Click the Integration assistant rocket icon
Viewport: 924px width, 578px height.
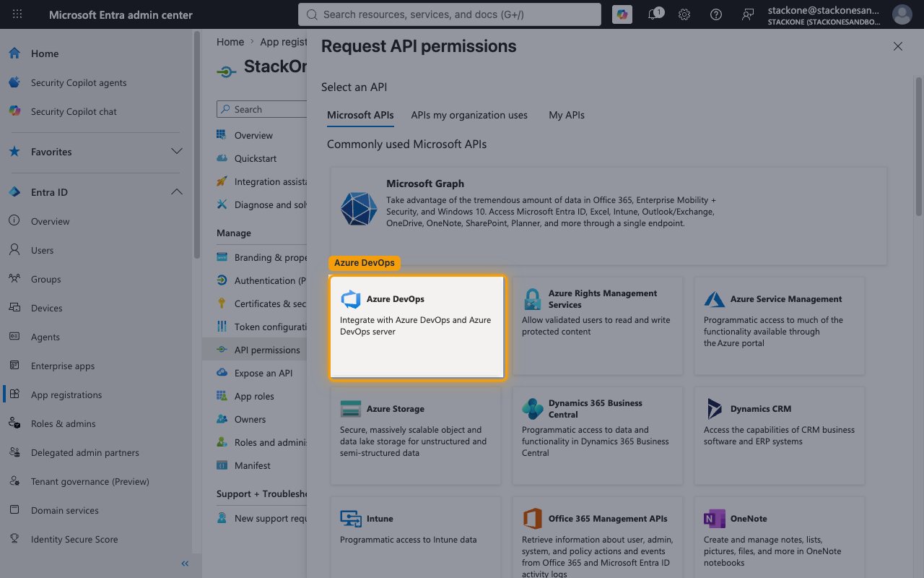pos(222,181)
